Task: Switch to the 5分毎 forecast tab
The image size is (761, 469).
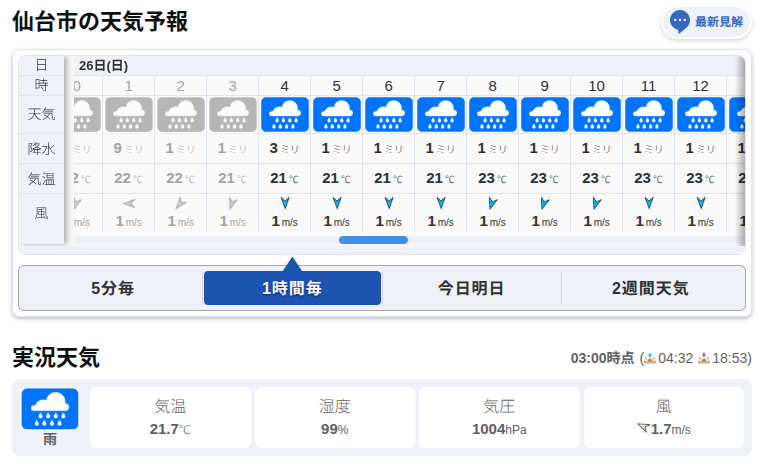Action: [112, 288]
